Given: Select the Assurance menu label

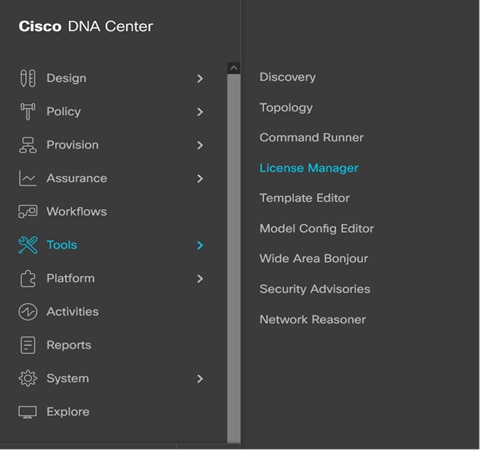Looking at the screenshot, I should click(x=77, y=178).
